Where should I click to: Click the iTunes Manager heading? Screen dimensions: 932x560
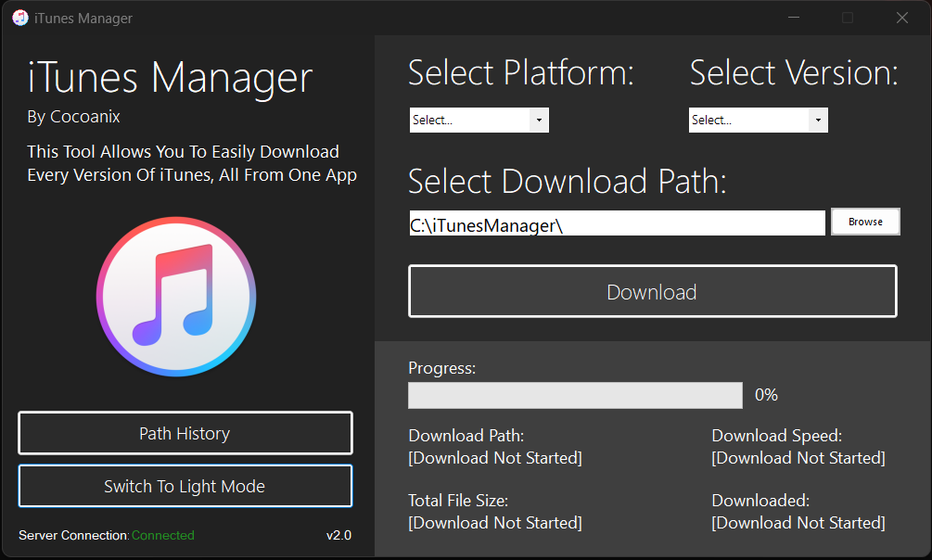pyautogui.click(x=169, y=78)
